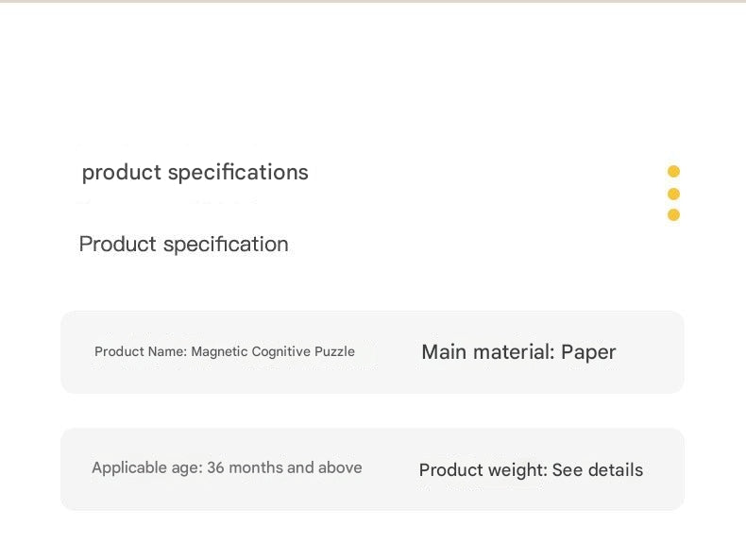The width and height of the screenshot is (746, 560).
Task: Click Product Name: Magnetic Cognitive Puzzle text
Action: [x=225, y=351]
